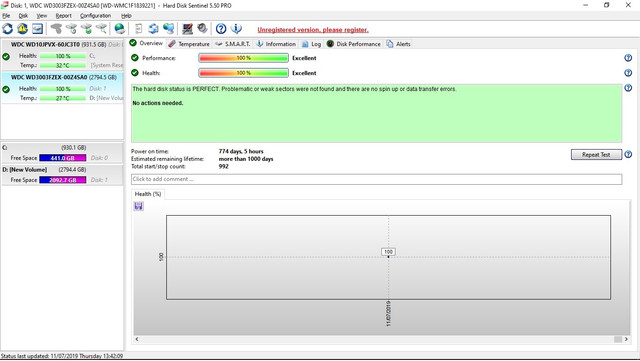Open the View menu
Screen dimensions: 640x361
42,16
